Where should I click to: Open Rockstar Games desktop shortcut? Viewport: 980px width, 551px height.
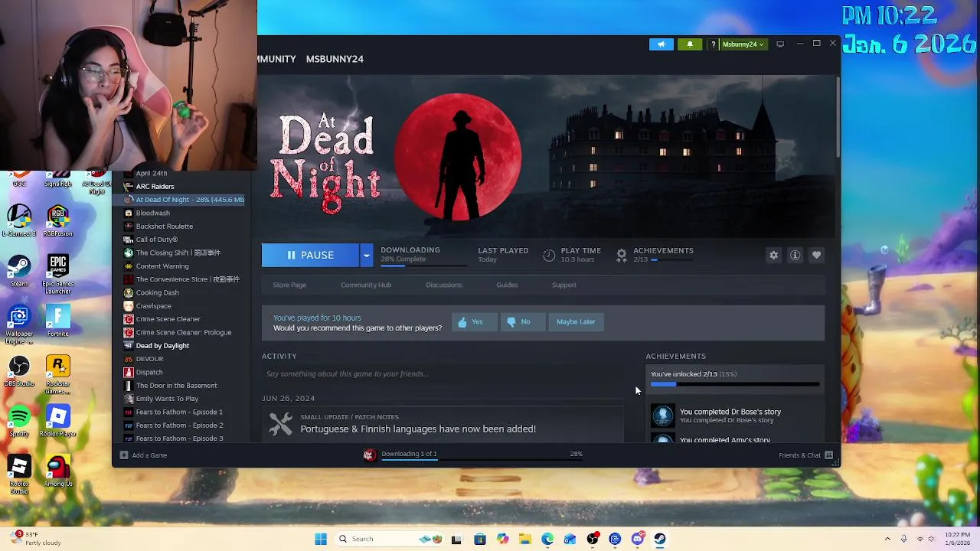coord(58,375)
